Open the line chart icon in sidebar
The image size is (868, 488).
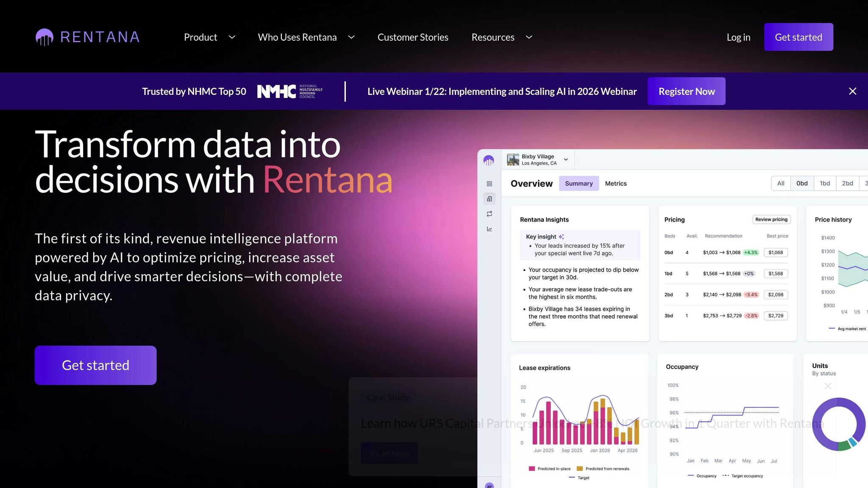[x=489, y=229]
